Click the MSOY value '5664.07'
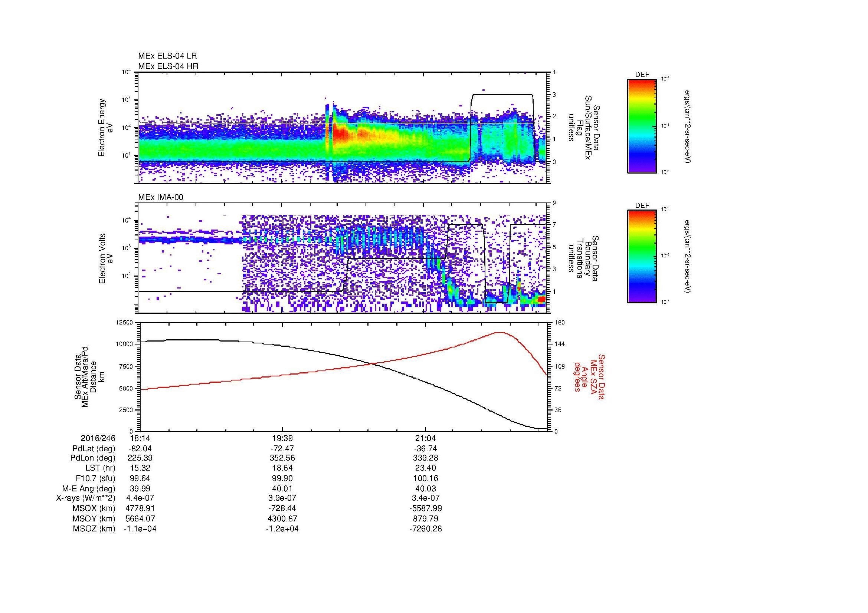 (x=140, y=518)
